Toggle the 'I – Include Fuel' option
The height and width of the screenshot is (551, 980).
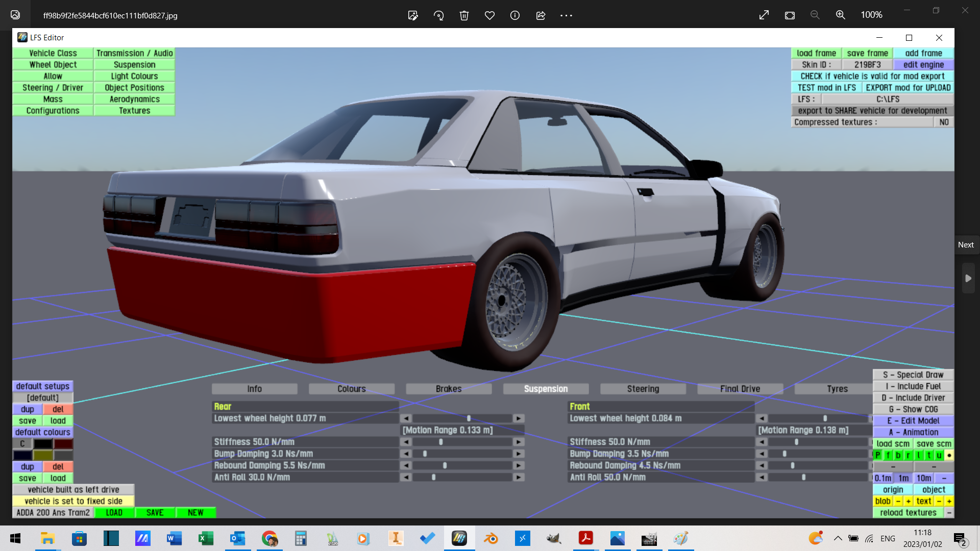(913, 386)
